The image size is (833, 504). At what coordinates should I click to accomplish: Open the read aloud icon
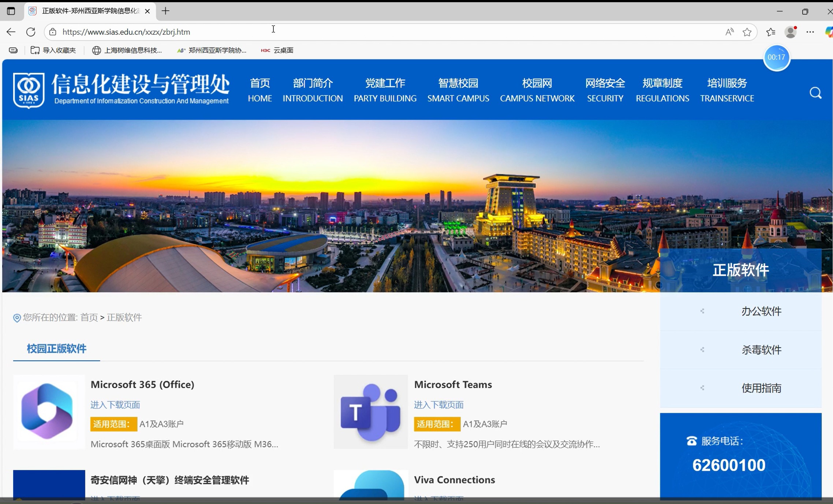[x=729, y=32]
